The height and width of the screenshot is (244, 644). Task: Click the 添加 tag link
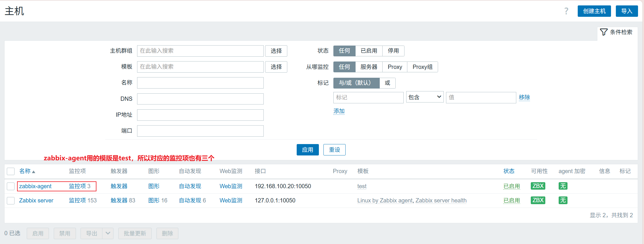coord(339,111)
